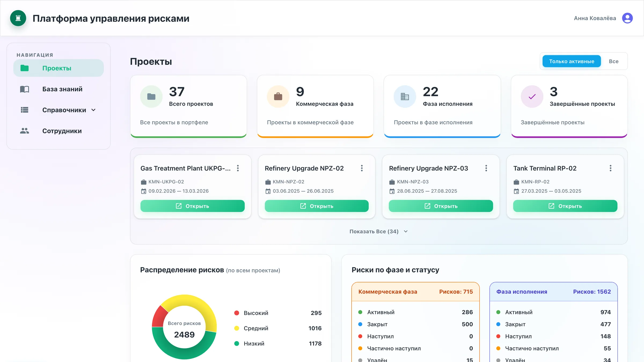
Task: Select the Коммерческая фаза 9 summary card
Action: (315, 106)
